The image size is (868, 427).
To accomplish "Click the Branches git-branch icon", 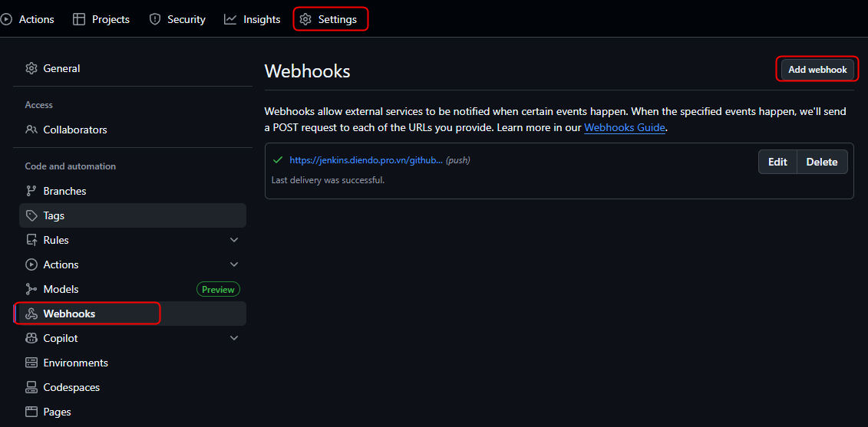I will [x=31, y=191].
